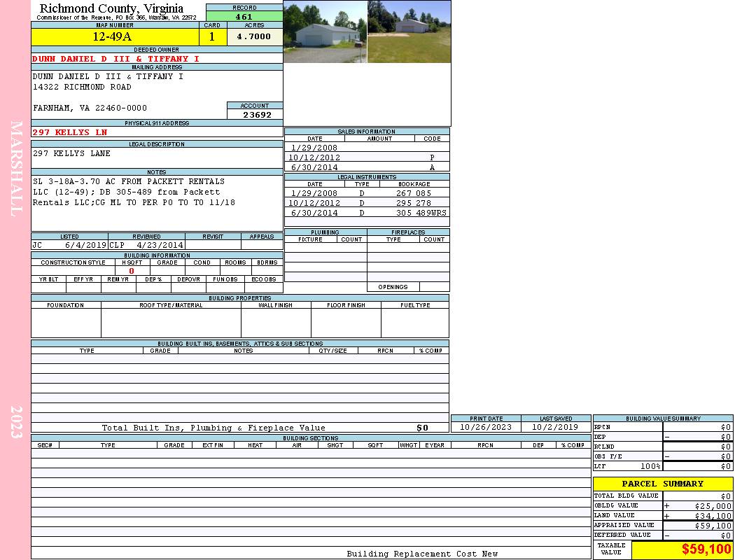
Task: Select the acres value 4.7000
Action: click(254, 36)
